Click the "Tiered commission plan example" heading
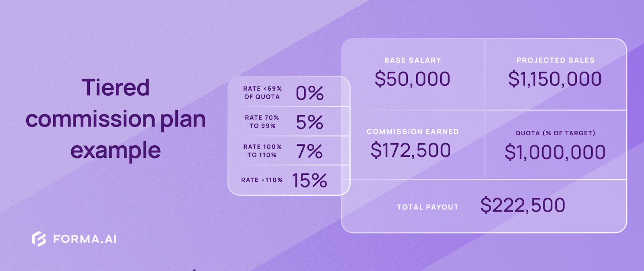The width and height of the screenshot is (644, 271). point(116,119)
